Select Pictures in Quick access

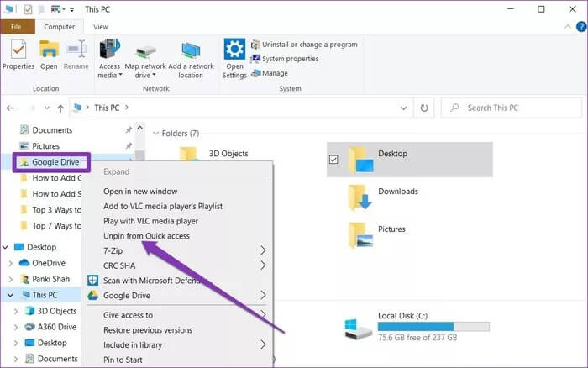(39, 146)
